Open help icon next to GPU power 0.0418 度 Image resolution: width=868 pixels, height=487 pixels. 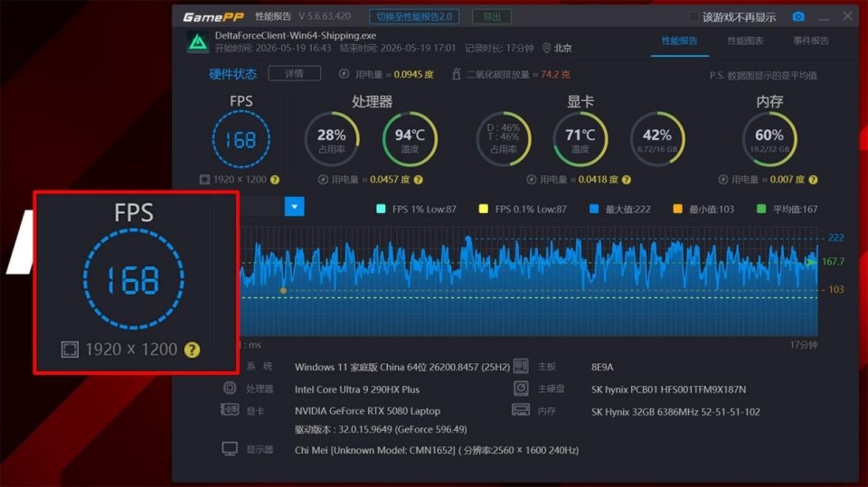click(627, 180)
